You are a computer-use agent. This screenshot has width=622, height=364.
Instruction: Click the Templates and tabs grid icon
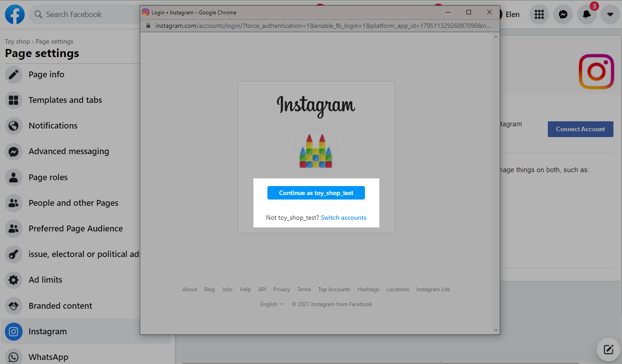(x=13, y=100)
